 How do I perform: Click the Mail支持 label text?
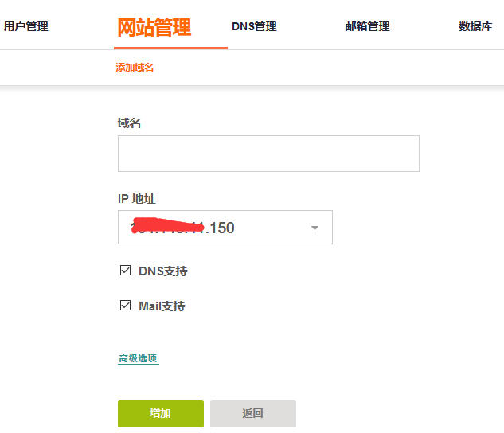click(x=162, y=306)
